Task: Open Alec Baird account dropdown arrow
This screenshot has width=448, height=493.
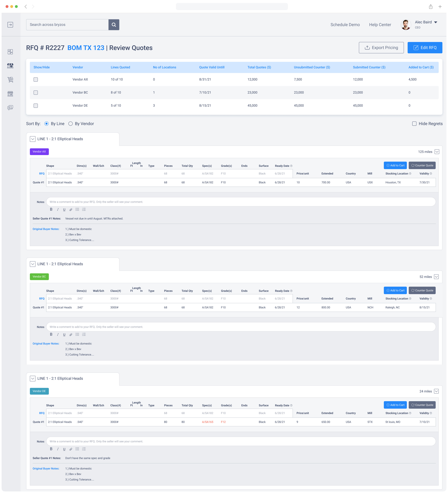Action: point(436,22)
